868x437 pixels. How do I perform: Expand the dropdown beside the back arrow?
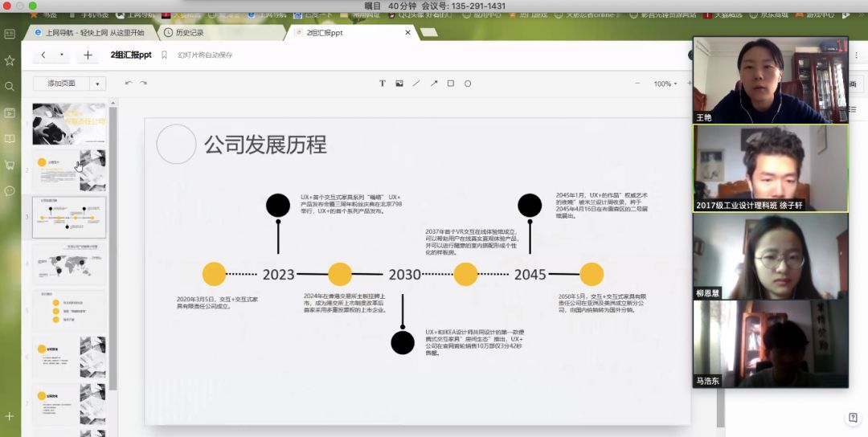click(62, 55)
